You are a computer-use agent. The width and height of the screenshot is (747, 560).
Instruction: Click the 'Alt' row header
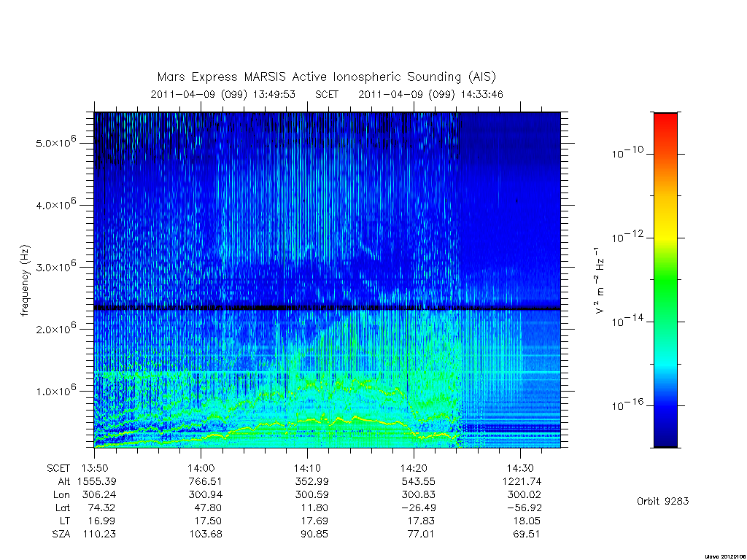point(64,481)
